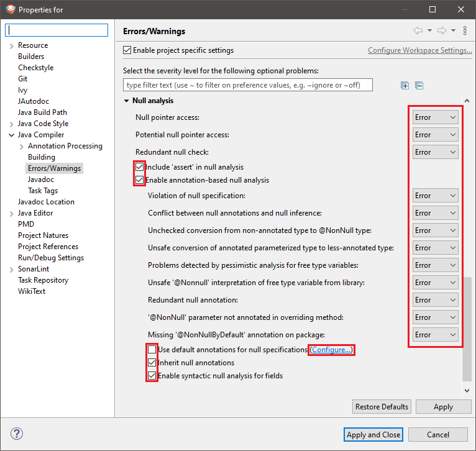
Task: Click the Apply button
Action: (443, 407)
